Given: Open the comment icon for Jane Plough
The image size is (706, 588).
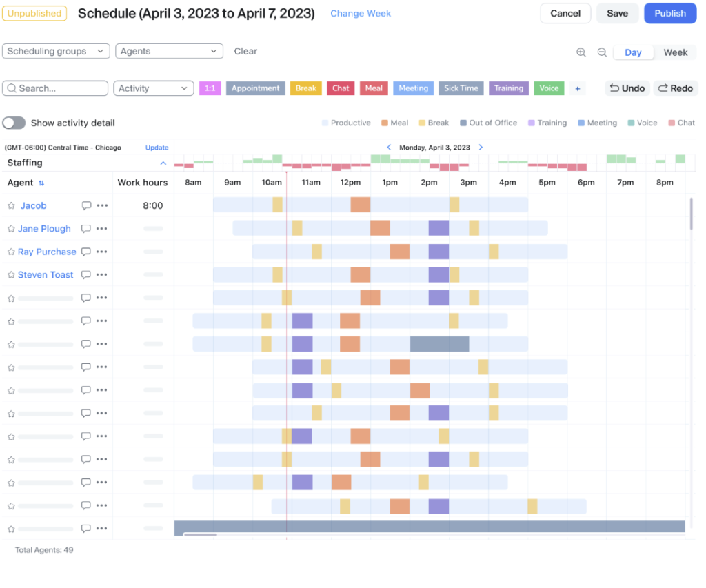Looking at the screenshot, I should pyautogui.click(x=86, y=229).
